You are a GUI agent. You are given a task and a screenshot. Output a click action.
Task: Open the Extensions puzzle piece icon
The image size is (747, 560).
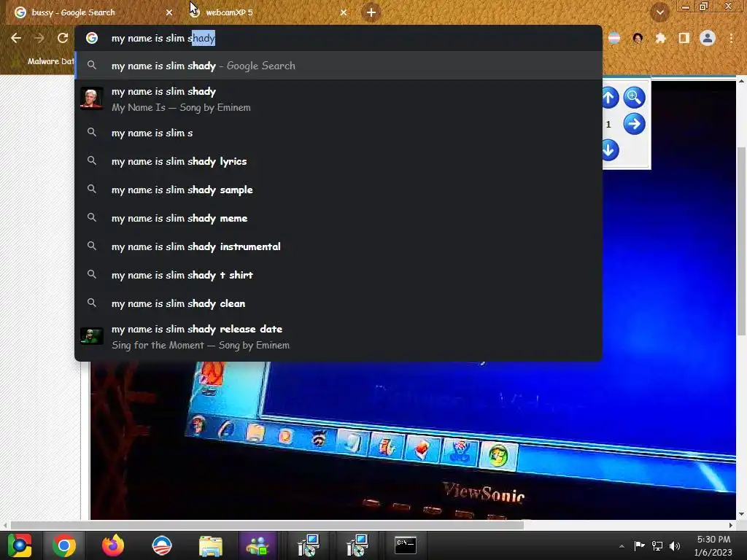tap(660, 38)
